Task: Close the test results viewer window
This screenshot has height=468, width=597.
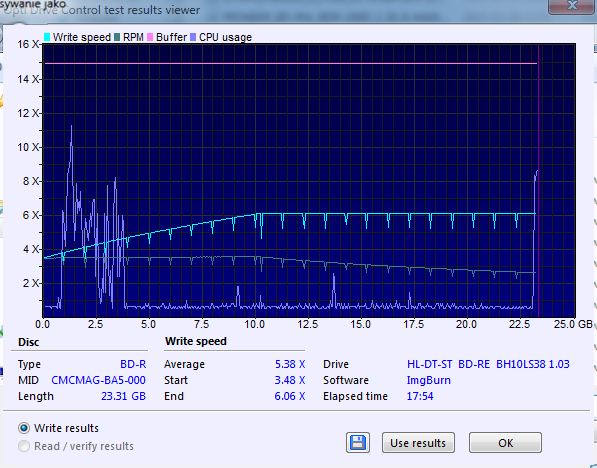Action: [x=571, y=6]
